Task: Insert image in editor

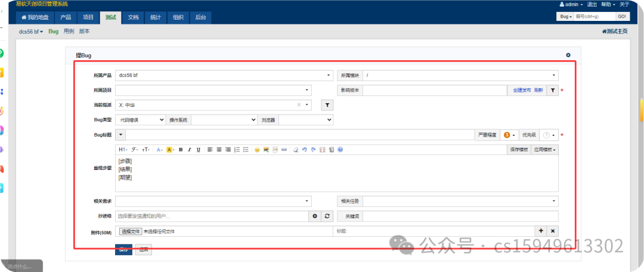Action: pos(266,150)
